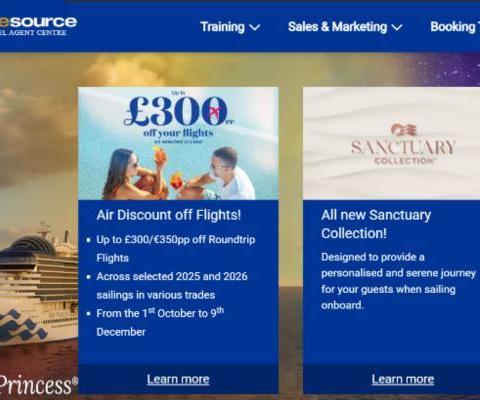Open the Training menu

pos(230,27)
